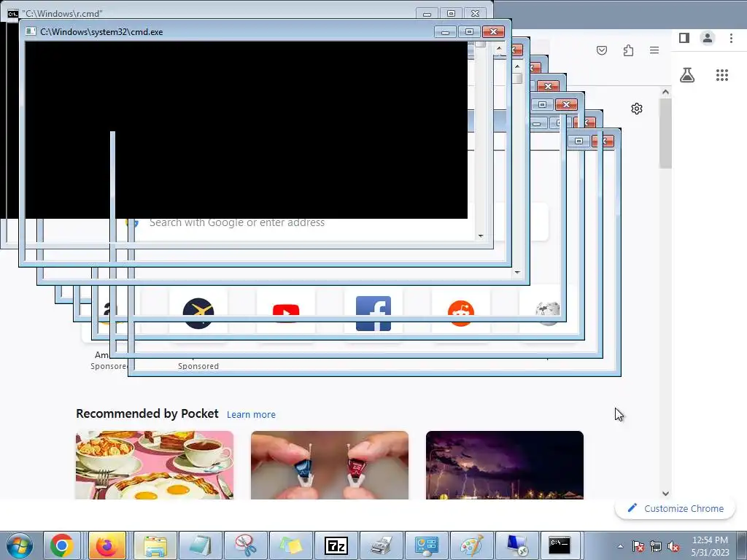This screenshot has height=560, width=747.
Task: Open new tab personalize gear icon
Action: click(x=636, y=109)
